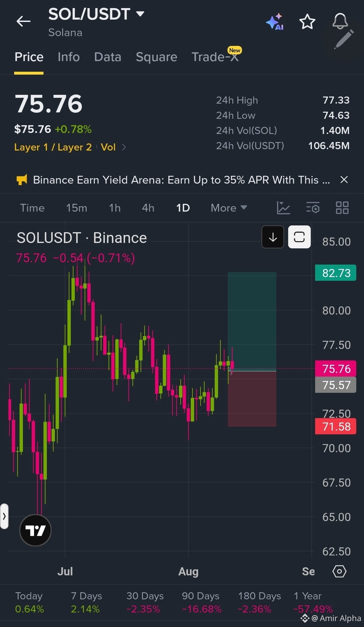Tap the pencil edit icon
Image resolution: width=364 pixels, height=627 pixels.
pos(344,39)
